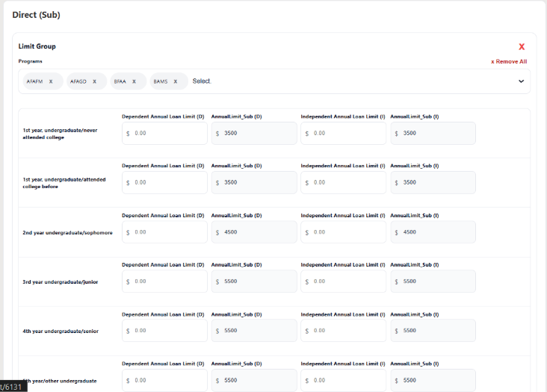Edit AnnualLimit_Sub (I) for never attended college
Image resolution: width=547 pixels, height=392 pixels.
[x=433, y=133]
